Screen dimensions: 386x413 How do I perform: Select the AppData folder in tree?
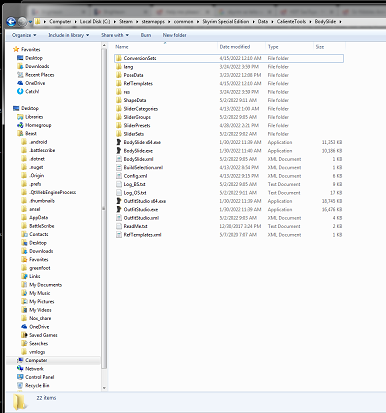pyautogui.click(x=38, y=217)
